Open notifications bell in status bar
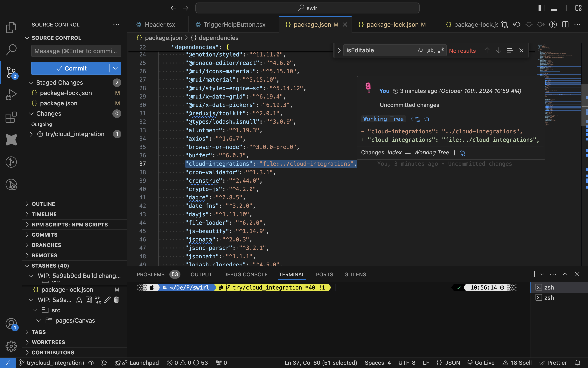Screen dimensions: 588x368 (578, 363)
